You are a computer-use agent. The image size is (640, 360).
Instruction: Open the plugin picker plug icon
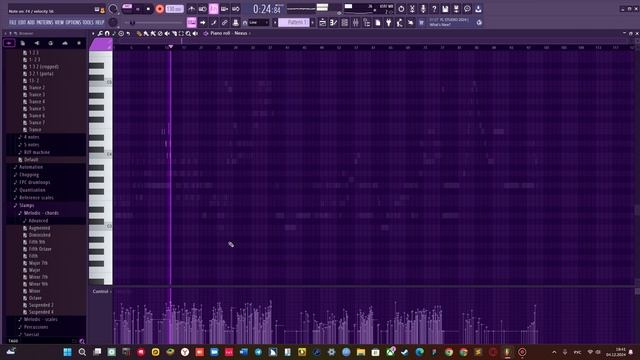(388, 23)
